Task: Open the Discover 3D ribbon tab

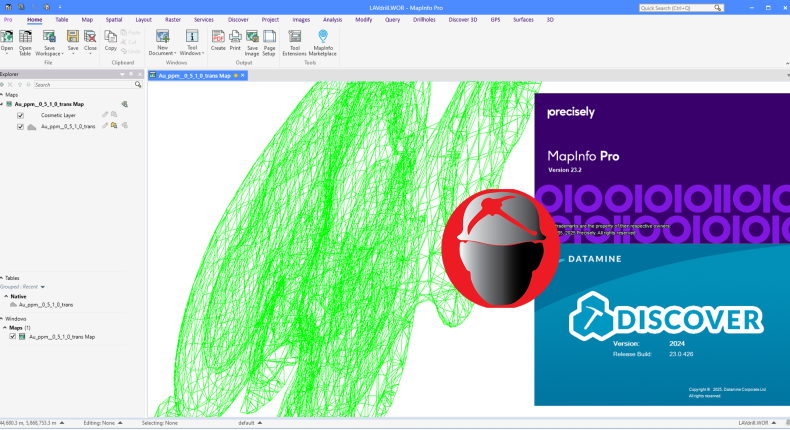Action: [x=463, y=20]
